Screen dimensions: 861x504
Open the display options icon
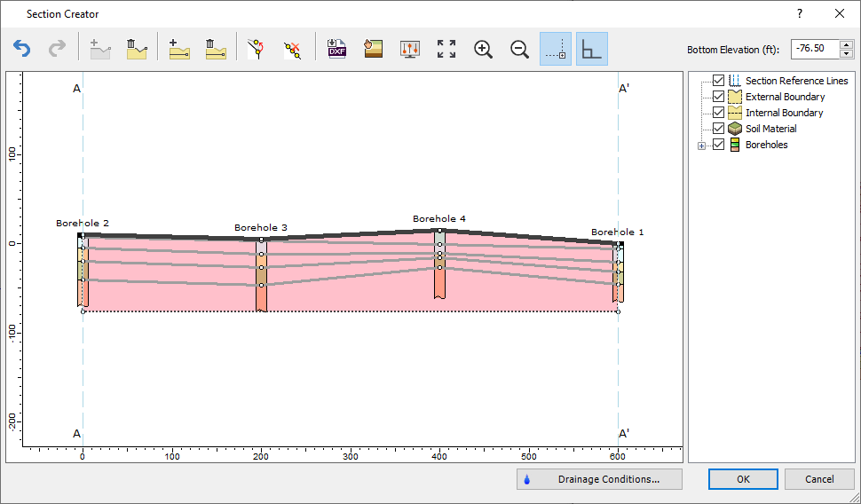(x=410, y=49)
